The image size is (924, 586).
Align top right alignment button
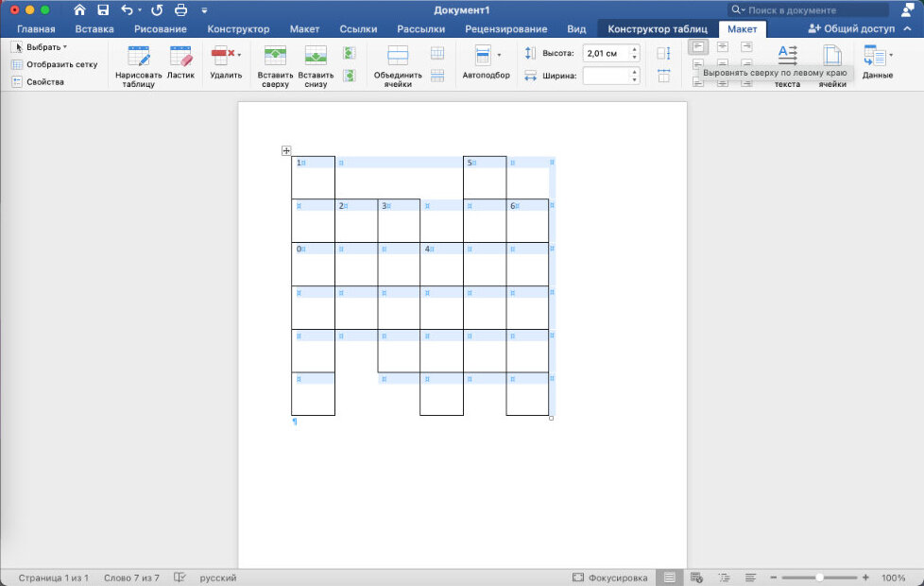[746, 47]
